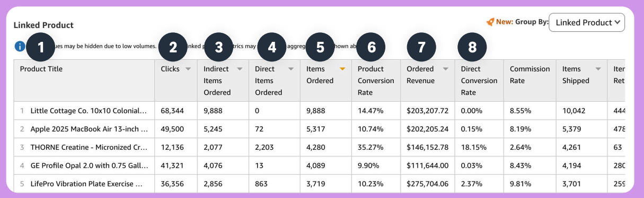Click the Linked Product section heading
This screenshot has width=644, height=198.
click(x=43, y=25)
